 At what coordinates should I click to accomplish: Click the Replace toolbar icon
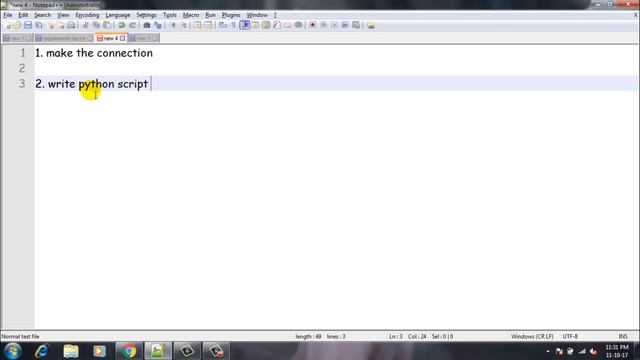coord(158,25)
